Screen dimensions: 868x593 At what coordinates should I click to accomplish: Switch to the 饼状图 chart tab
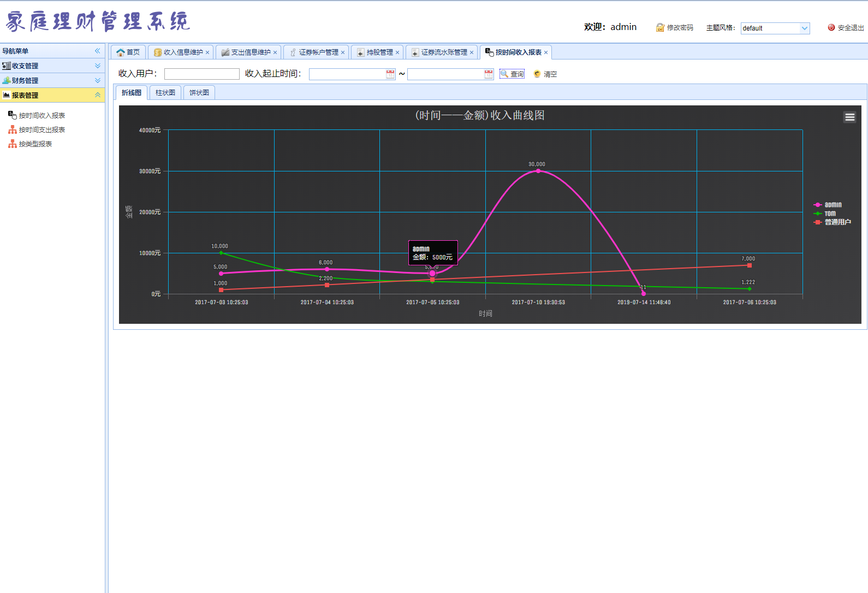coord(199,93)
